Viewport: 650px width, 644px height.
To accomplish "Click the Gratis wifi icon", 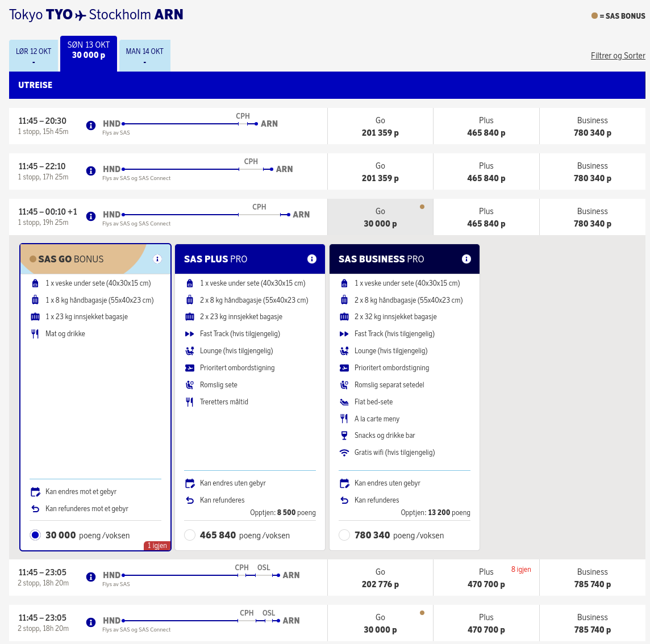I will [344, 453].
